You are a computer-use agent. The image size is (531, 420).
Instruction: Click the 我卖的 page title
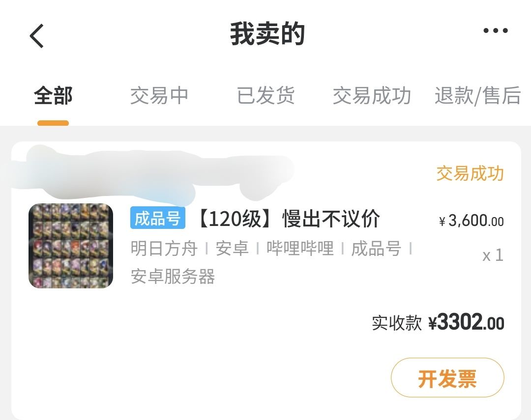tap(267, 34)
